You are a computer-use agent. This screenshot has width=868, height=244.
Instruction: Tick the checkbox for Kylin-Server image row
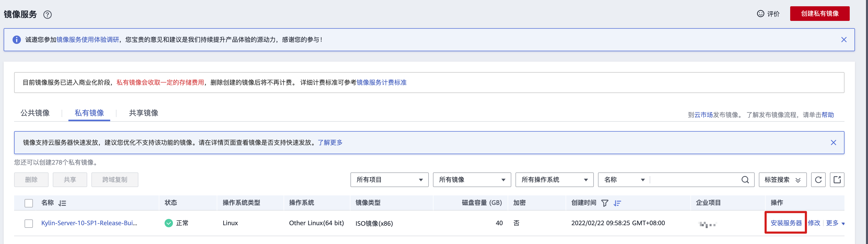[x=29, y=223]
